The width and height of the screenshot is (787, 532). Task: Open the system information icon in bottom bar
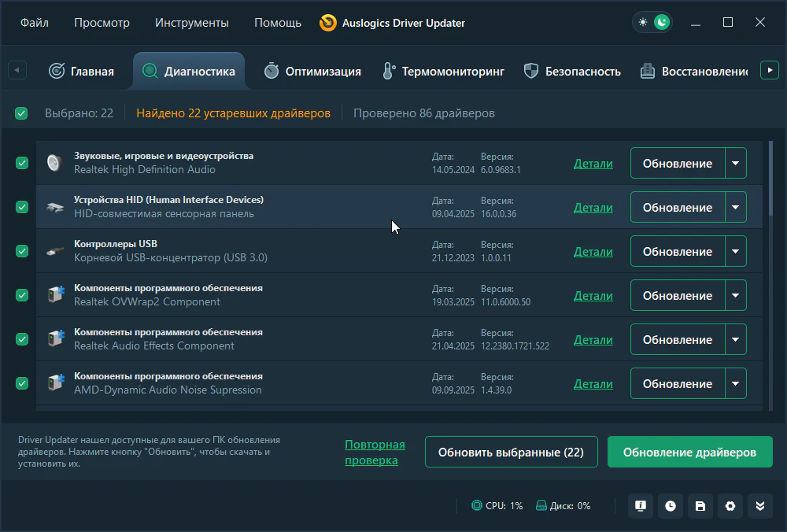point(641,506)
